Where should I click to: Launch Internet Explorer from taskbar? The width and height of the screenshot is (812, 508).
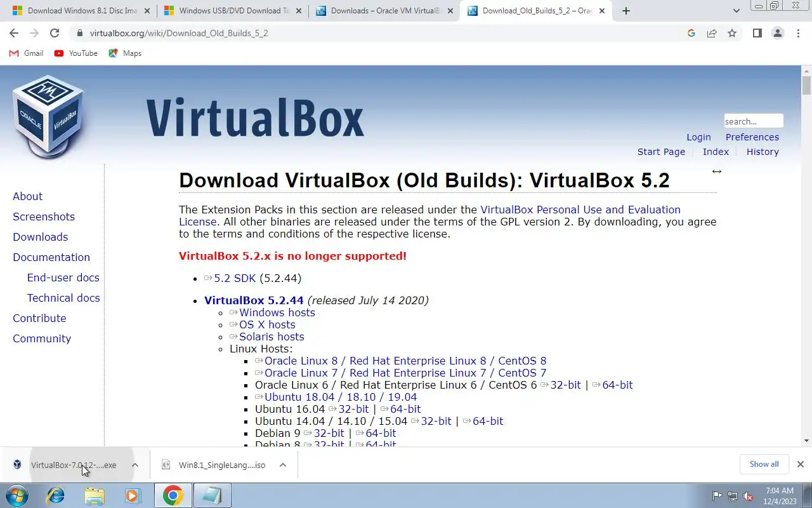[56, 495]
